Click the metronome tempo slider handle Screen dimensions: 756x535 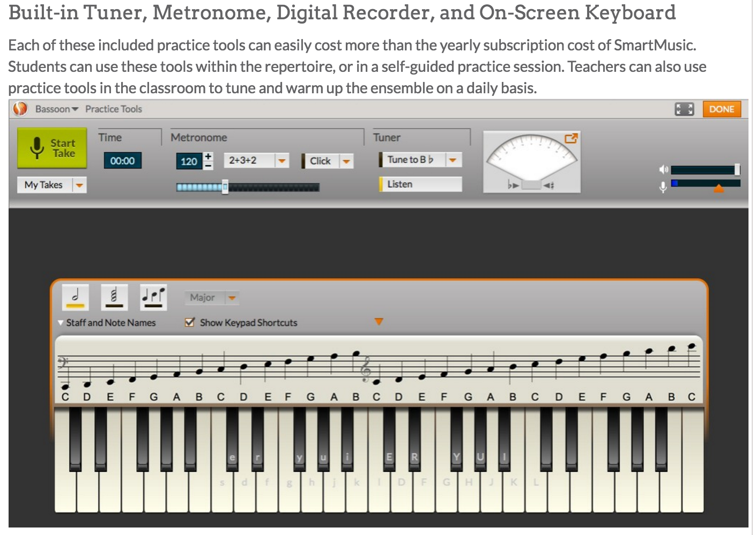pos(225,187)
